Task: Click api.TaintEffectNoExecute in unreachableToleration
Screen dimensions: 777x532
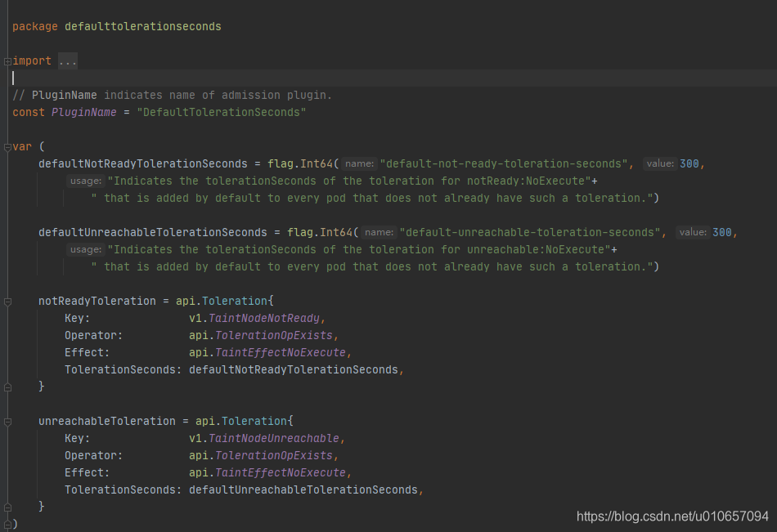Action: click(x=267, y=473)
